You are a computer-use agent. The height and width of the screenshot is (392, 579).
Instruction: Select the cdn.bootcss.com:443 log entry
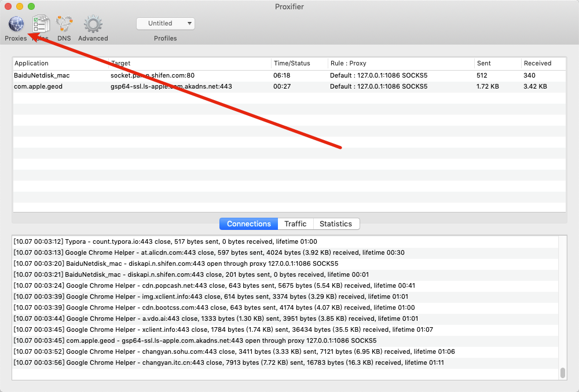[x=285, y=307]
